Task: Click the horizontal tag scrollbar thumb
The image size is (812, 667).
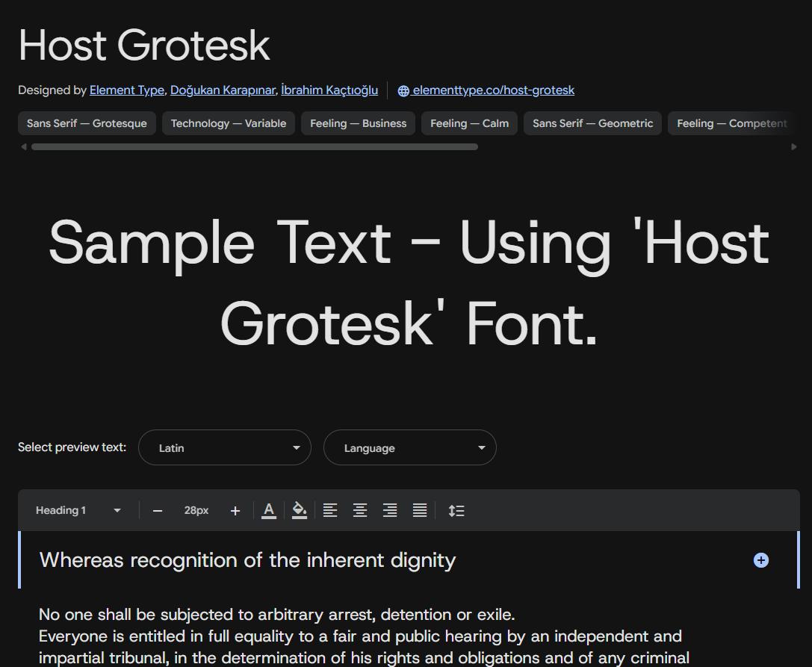Action: tap(254, 146)
